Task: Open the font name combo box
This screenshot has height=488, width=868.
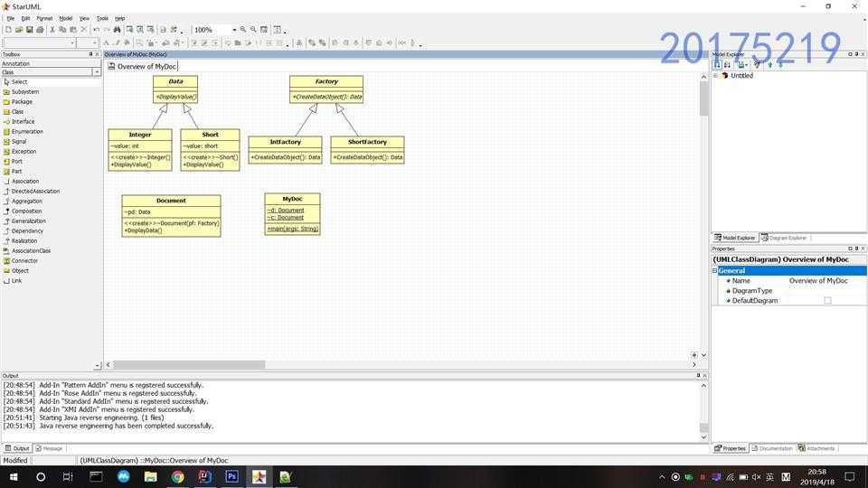Action: point(39,43)
